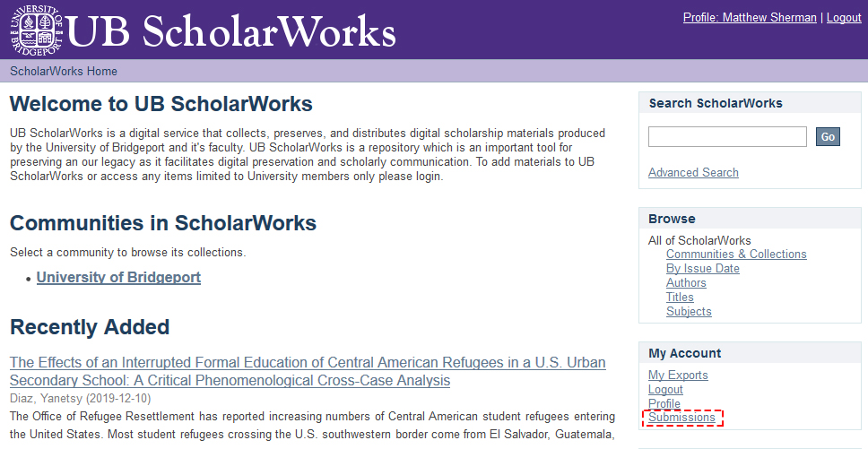Click Logout under My Account
The image size is (868, 449).
[x=665, y=390]
